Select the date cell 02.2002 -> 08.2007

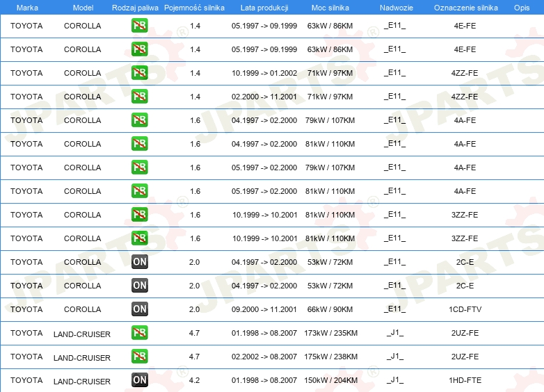[264, 357]
